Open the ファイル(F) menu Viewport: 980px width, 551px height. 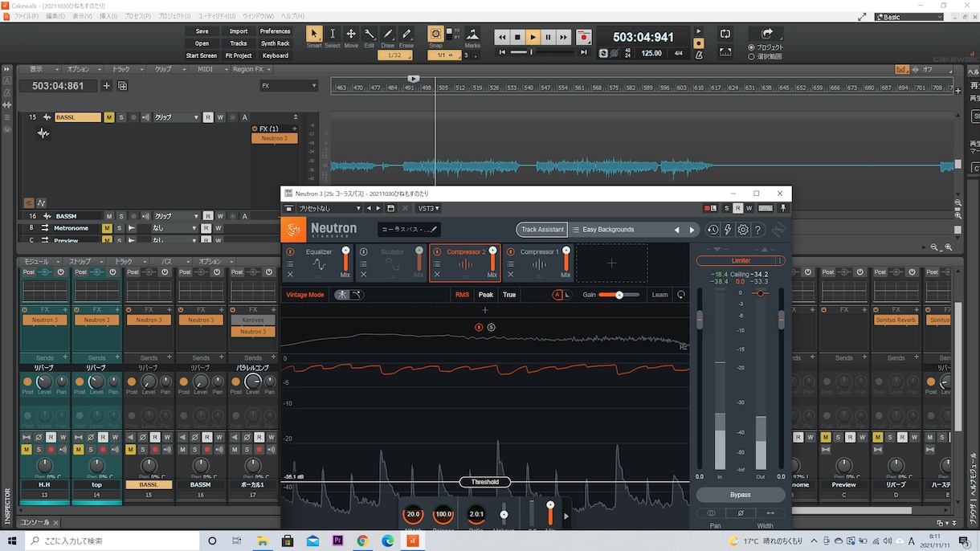27,16
